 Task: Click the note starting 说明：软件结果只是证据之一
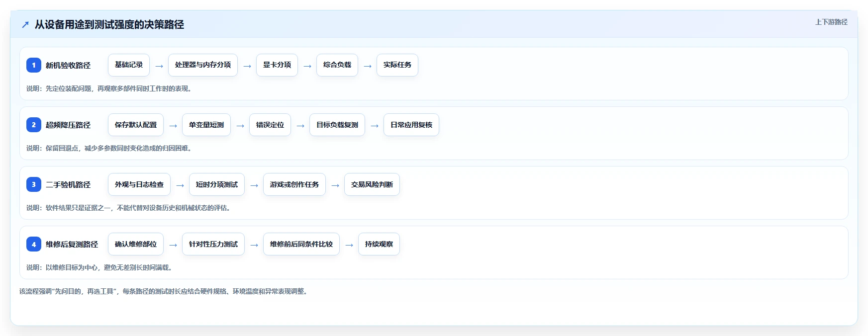[129, 208]
